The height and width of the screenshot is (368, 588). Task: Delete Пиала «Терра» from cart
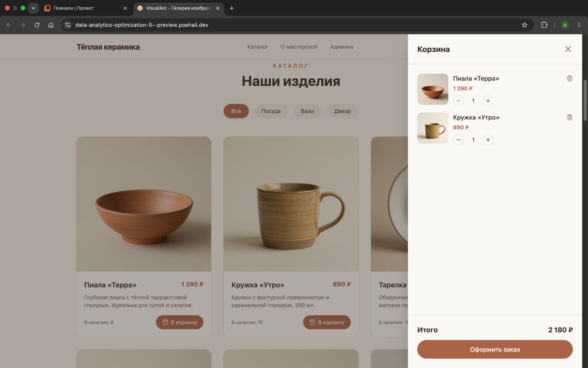click(x=569, y=78)
